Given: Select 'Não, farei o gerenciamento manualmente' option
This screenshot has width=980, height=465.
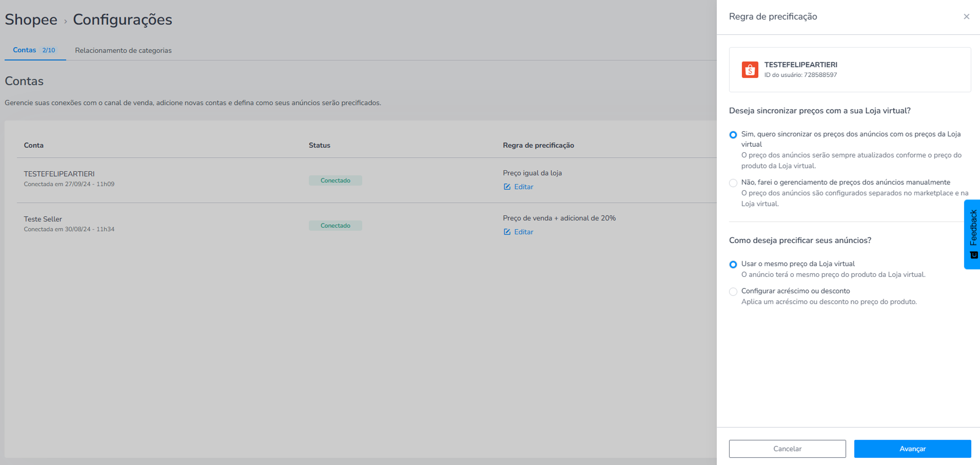Looking at the screenshot, I should [x=733, y=183].
